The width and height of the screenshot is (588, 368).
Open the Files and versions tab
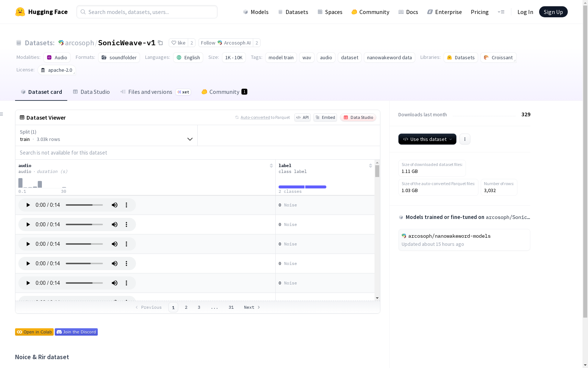click(x=155, y=92)
